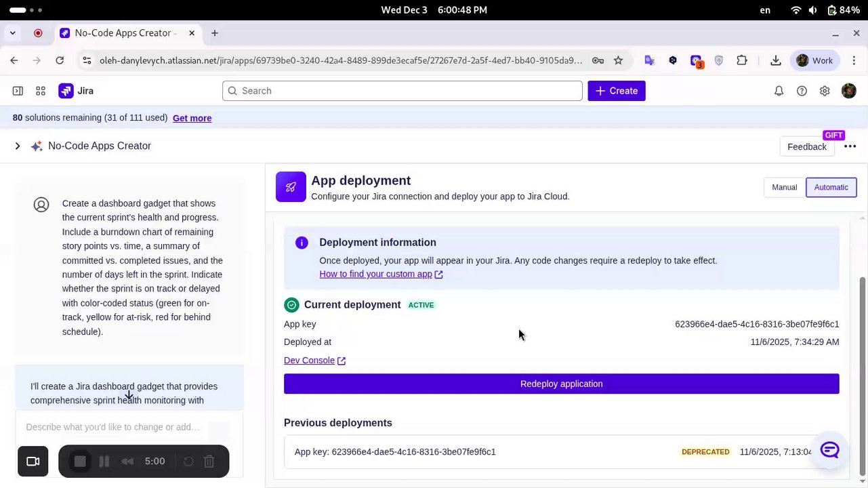Open the Feedback button
This screenshot has height=488, width=868.
coord(806,146)
